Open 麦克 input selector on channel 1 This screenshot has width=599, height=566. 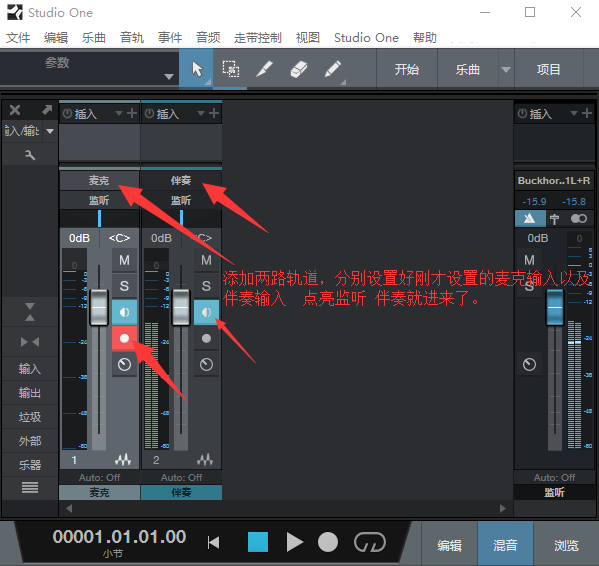(99, 180)
